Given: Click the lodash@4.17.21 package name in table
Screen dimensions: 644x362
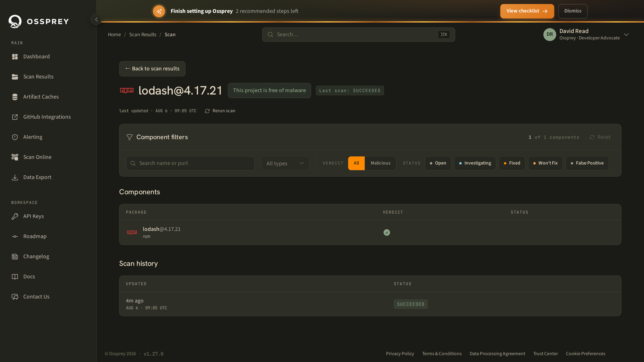Looking at the screenshot, I should 161,229.
